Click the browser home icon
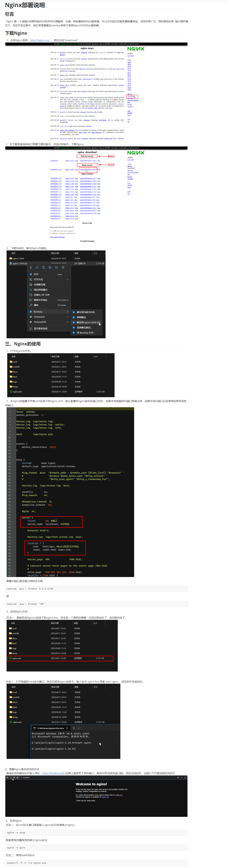The height and width of the screenshot is (868, 227). pos(18,777)
